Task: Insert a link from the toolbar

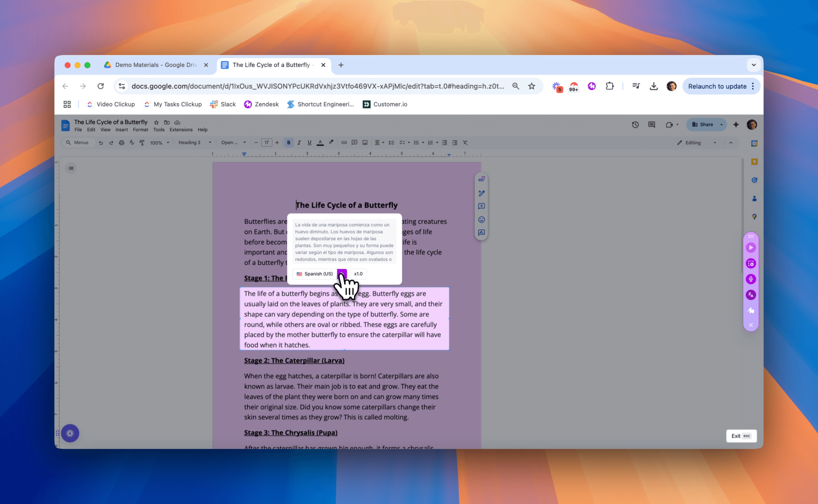Action: 344,142
